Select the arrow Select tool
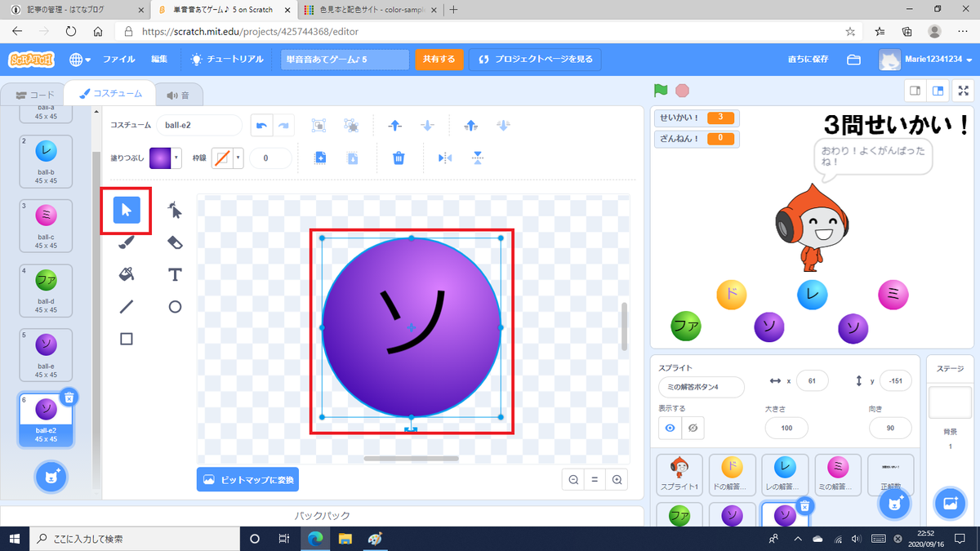This screenshot has width=980, height=551. pyautogui.click(x=127, y=210)
